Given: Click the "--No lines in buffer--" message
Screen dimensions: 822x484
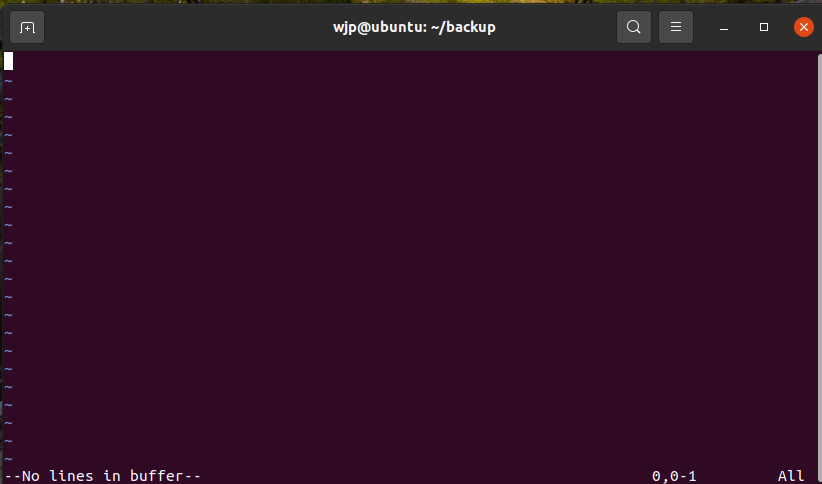Looking at the screenshot, I should pos(103,476).
